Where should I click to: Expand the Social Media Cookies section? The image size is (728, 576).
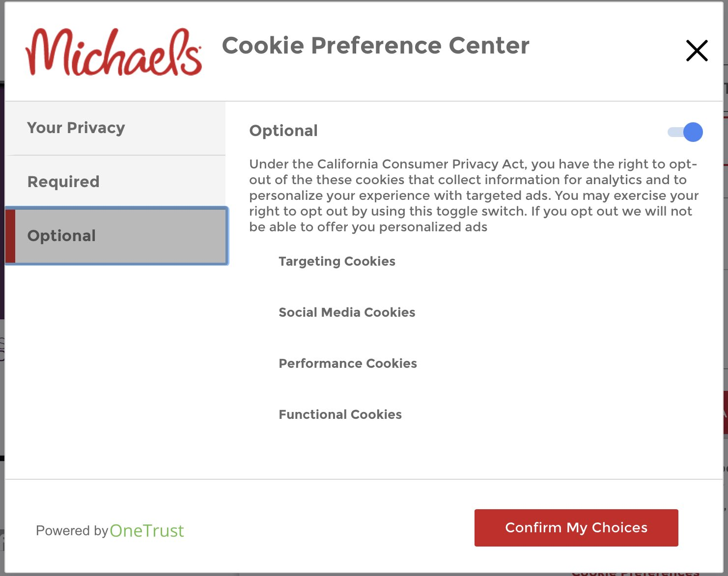coord(347,312)
